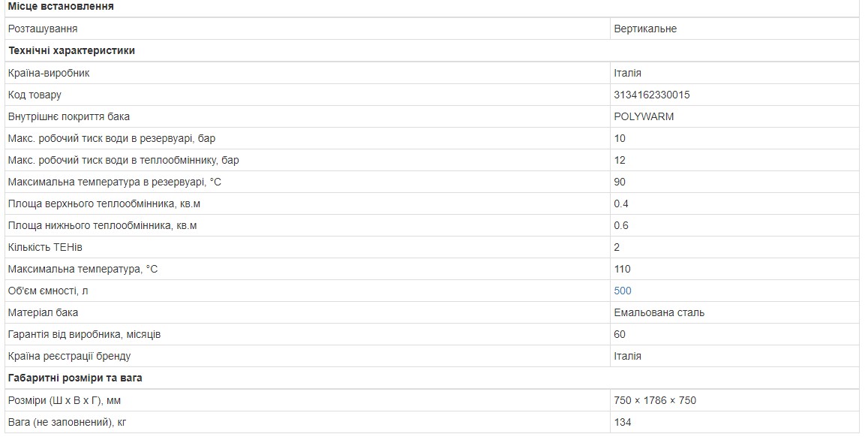Click 'Площа нижнього теплообмінника' row label
This screenshot has width=868, height=437.
(x=102, y=225)
